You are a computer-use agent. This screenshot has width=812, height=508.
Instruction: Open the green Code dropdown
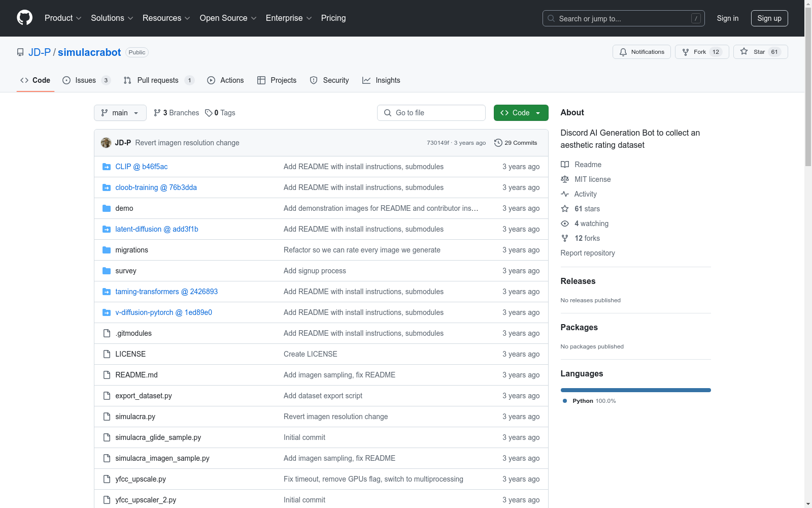[521, 113]
